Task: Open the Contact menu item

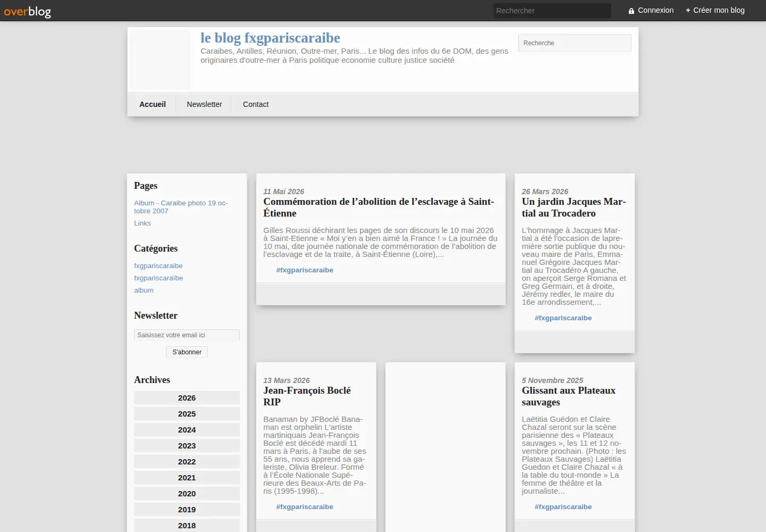Action: tap(256, 104)
